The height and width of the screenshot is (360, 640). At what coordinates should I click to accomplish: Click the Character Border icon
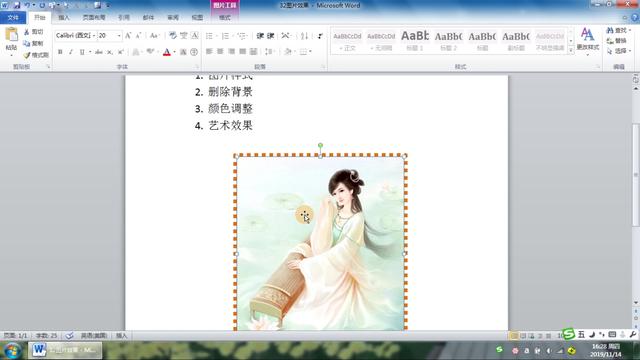[195, 36]
